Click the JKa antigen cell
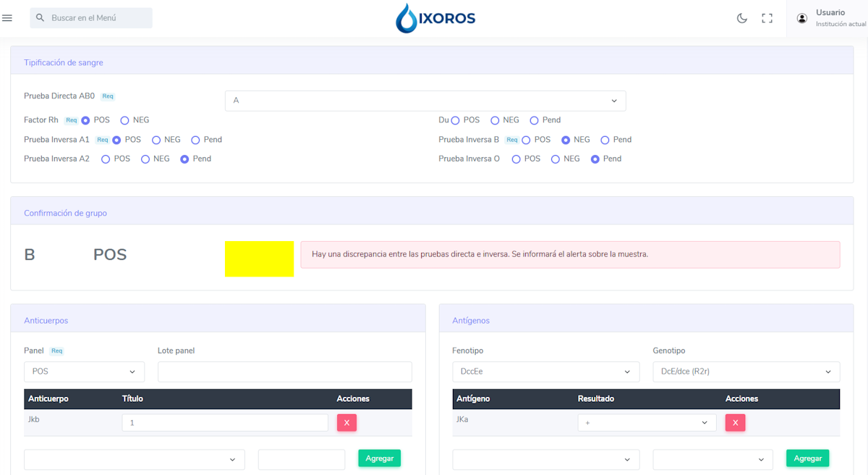The width and height of the screenshot is (868, 475). coord(462,419)
